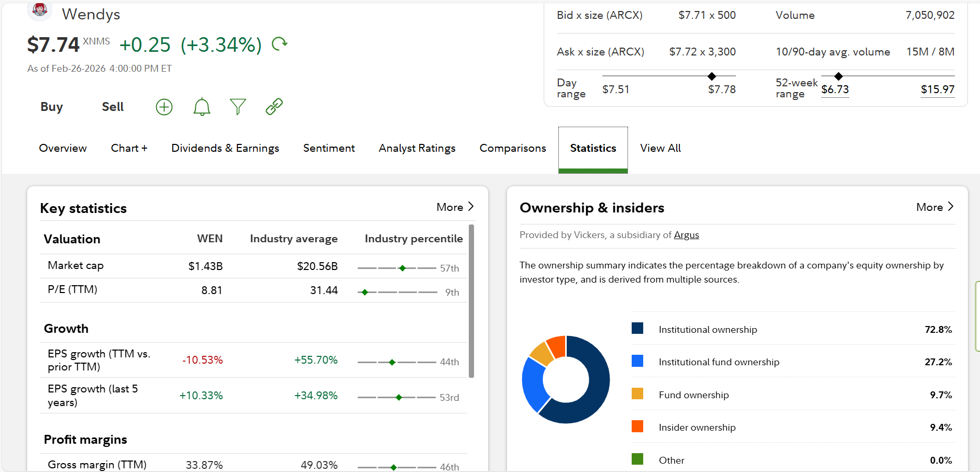Screen dimensions: 980x472
Task: Click the 52-week range slider marker
Action: tap(839, 76)
